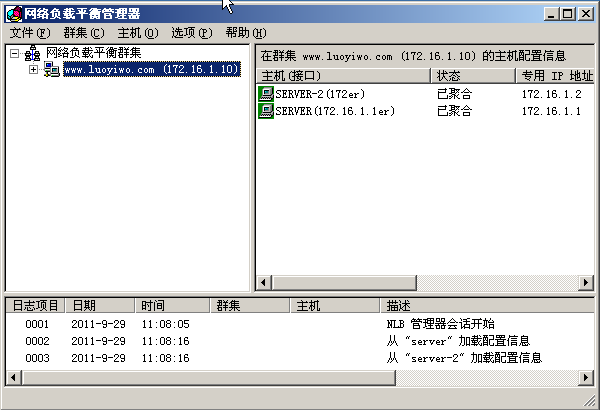Minimize the NLB Manager window

click(x=551, y=14)
